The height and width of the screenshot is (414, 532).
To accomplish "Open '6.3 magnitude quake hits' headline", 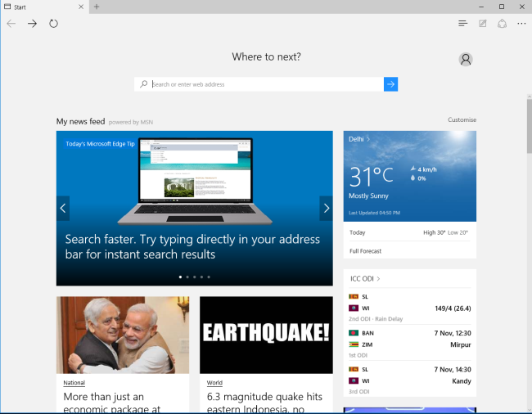I will click(264, 403).
